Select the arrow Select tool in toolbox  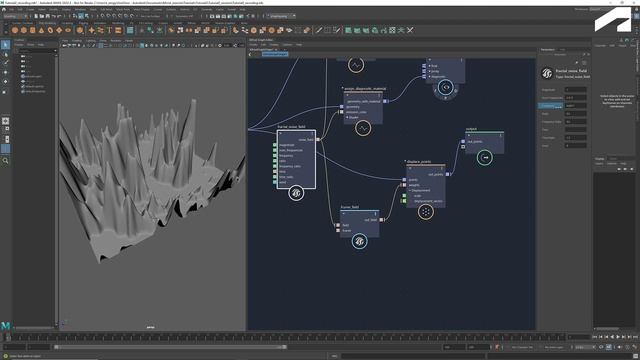pos(5,45)
